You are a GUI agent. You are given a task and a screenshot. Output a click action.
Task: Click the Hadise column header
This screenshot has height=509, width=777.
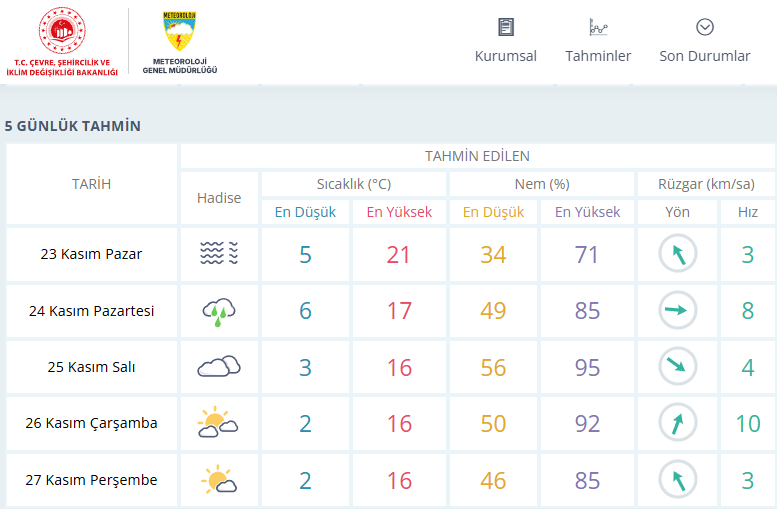(x=219, y=198)
